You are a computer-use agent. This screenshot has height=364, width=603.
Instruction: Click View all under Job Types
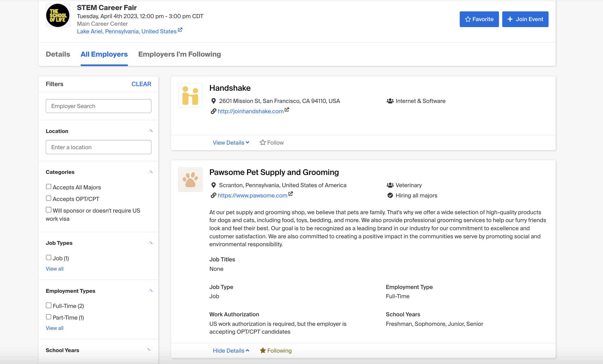click(54, 269)
